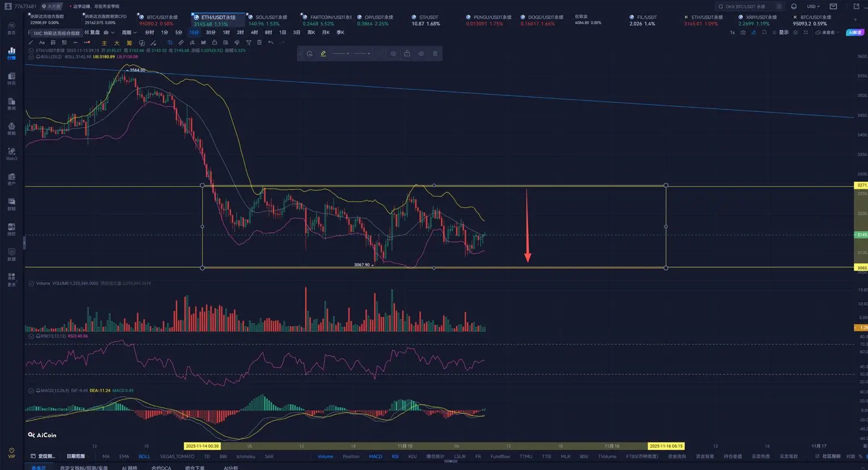Screen dimensions: 868x470
Task: Delete selected drawing in floating toolbar
Action: (435, 53)
